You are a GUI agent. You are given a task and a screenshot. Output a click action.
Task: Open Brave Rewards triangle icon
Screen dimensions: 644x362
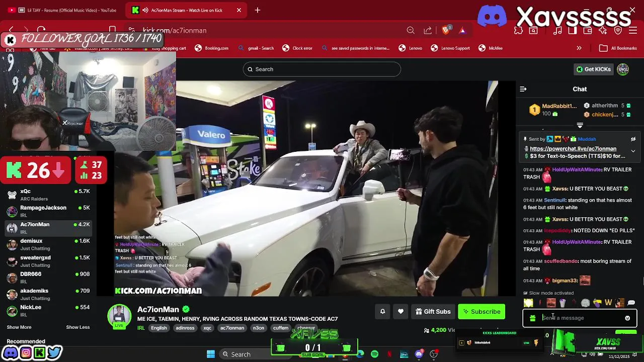tap(462, 31)
